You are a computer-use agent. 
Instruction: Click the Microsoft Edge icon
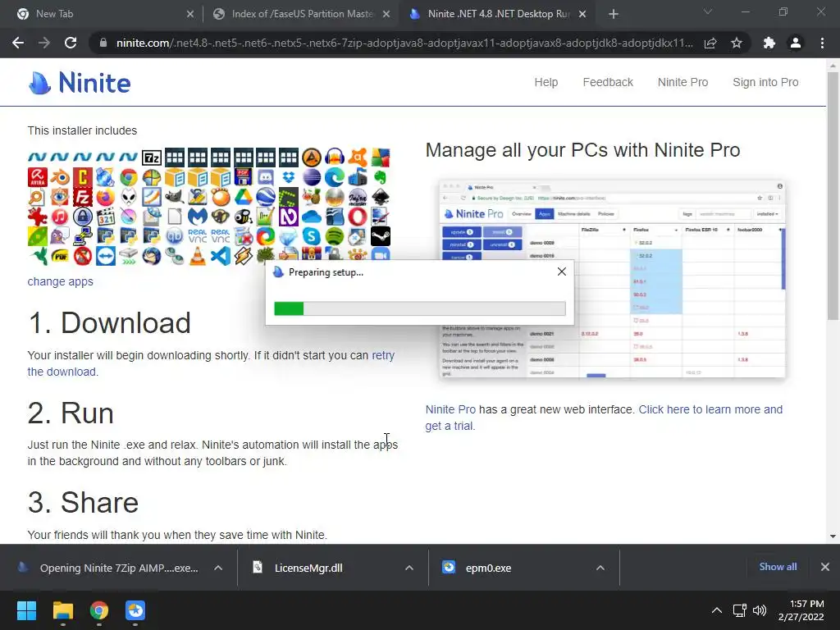pos(335,177)
